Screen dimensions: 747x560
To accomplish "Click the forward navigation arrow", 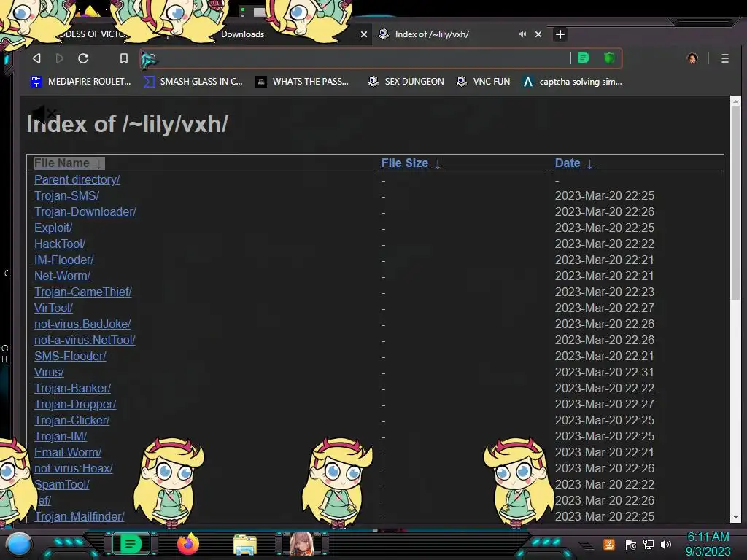I will (x=60, y=58).
